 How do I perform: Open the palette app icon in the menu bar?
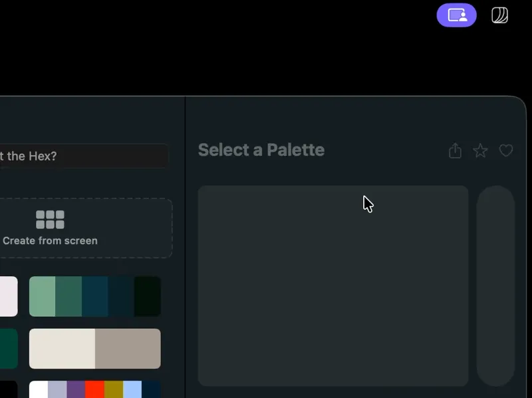[x=499, y=15]
